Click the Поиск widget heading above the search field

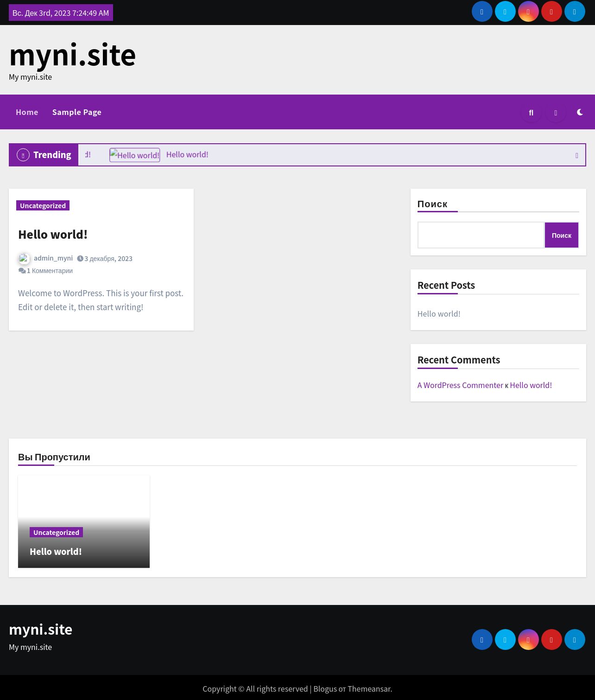click(432, 204)
